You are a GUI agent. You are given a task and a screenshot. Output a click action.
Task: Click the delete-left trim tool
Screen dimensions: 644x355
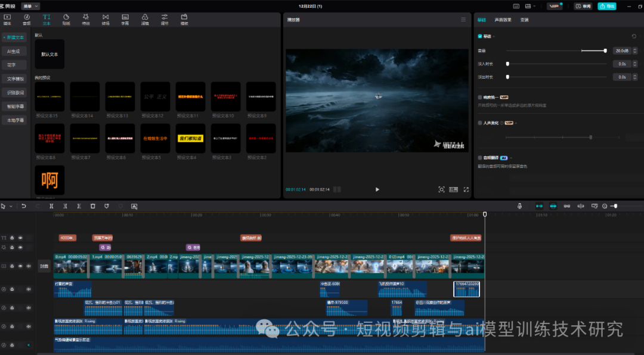[66, 206]
